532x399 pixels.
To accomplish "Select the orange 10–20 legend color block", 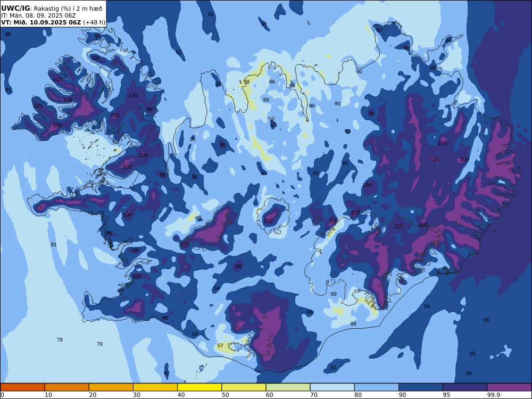I will [67, 387].
